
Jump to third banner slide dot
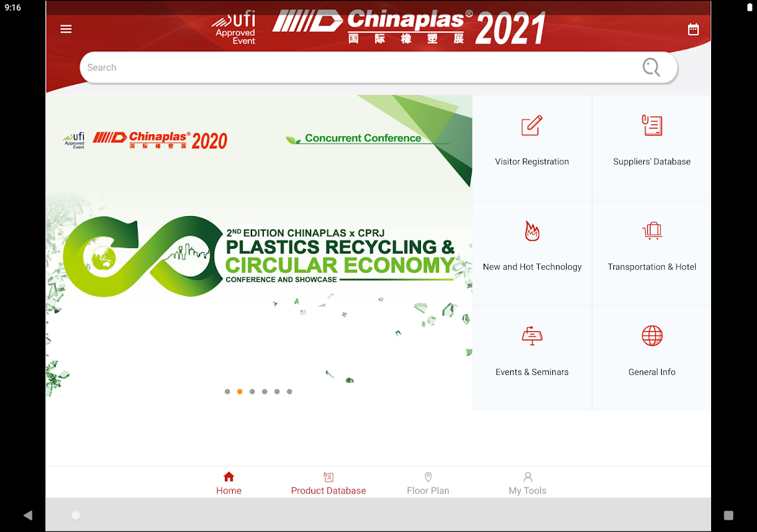252,392
